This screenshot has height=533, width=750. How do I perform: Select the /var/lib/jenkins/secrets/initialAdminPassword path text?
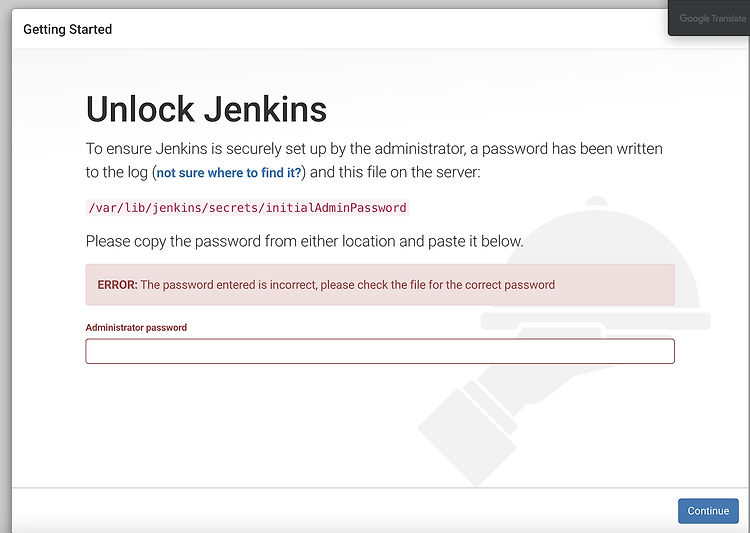coord(247,208)
